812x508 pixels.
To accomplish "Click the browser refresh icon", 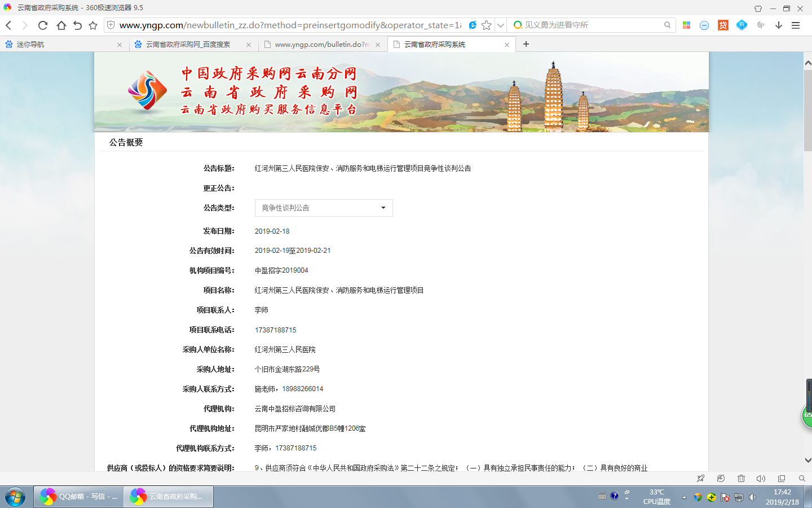I will click(x=43, y=25).
